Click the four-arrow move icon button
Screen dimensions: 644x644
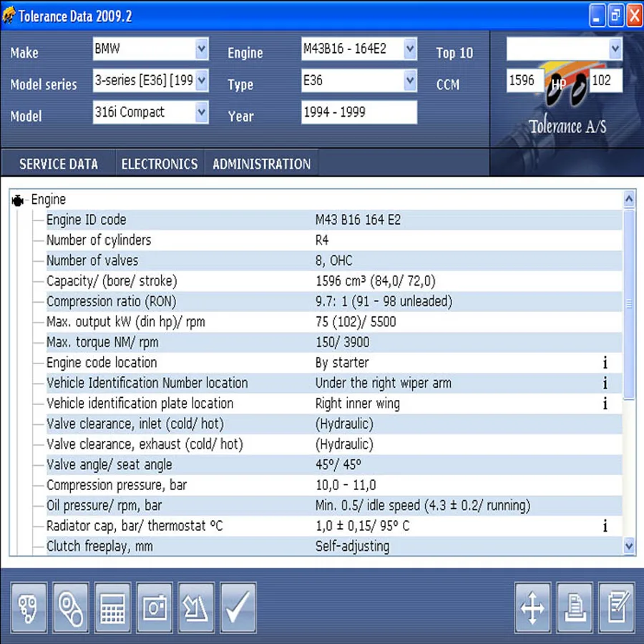tap(532, 608)
